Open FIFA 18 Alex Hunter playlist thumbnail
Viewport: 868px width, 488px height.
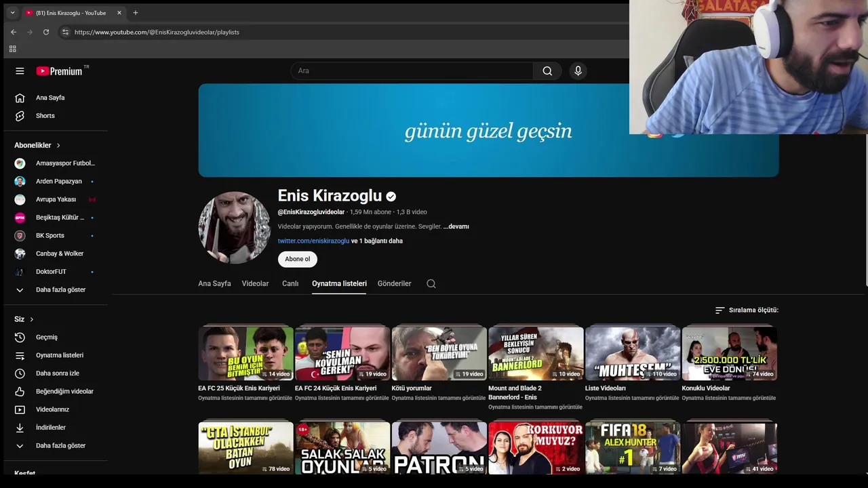(633, 447)
